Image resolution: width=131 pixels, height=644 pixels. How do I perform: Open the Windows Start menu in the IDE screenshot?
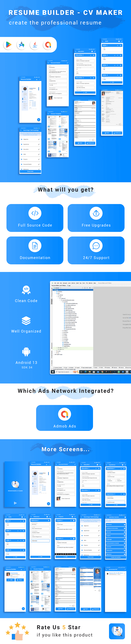[53, 372]
